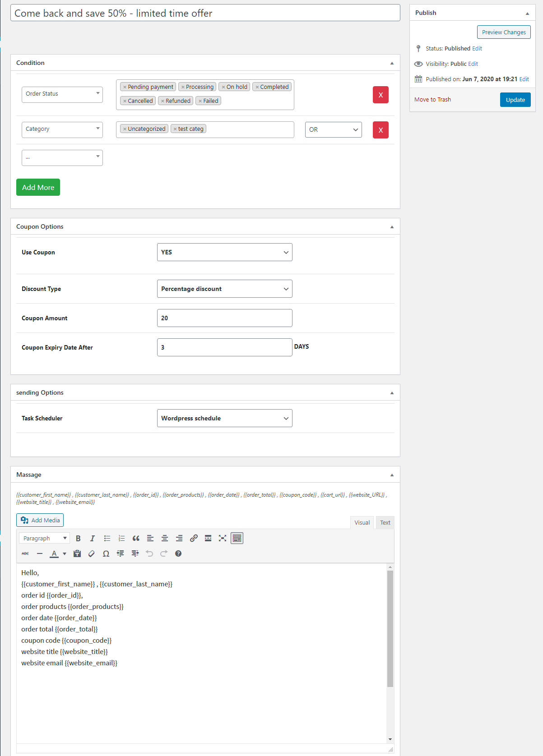Collapse the Massage panel

(392, 475)
